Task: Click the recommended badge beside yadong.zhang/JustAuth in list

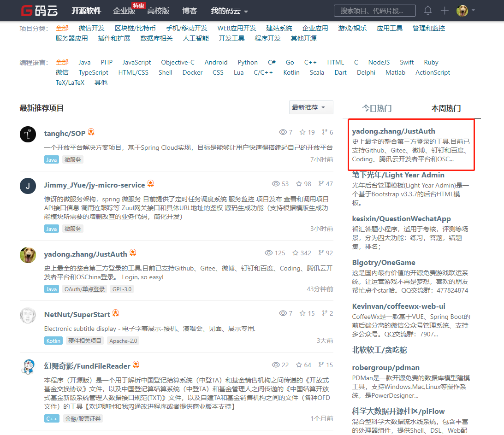Action: point(133,253)
